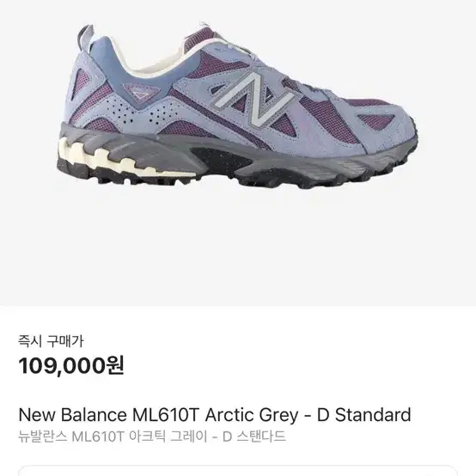Click the rounded card below product name
Viewport: 476px width, 476px height.
click(238, 471)
